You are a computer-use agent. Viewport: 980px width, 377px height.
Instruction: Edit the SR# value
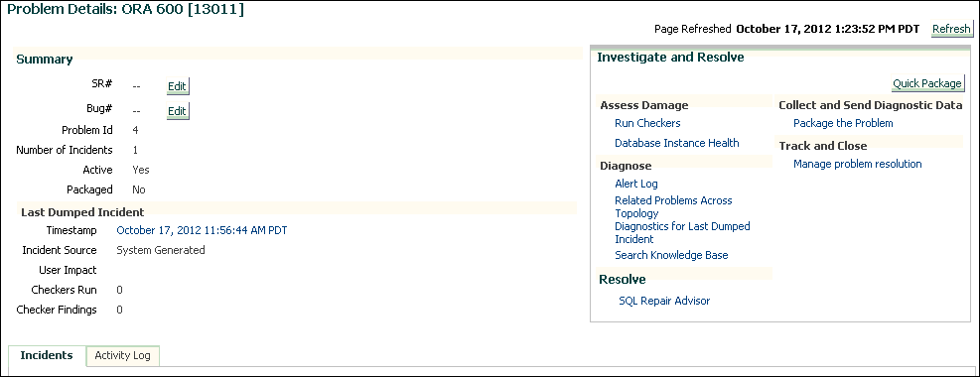(x=178, y=86)
